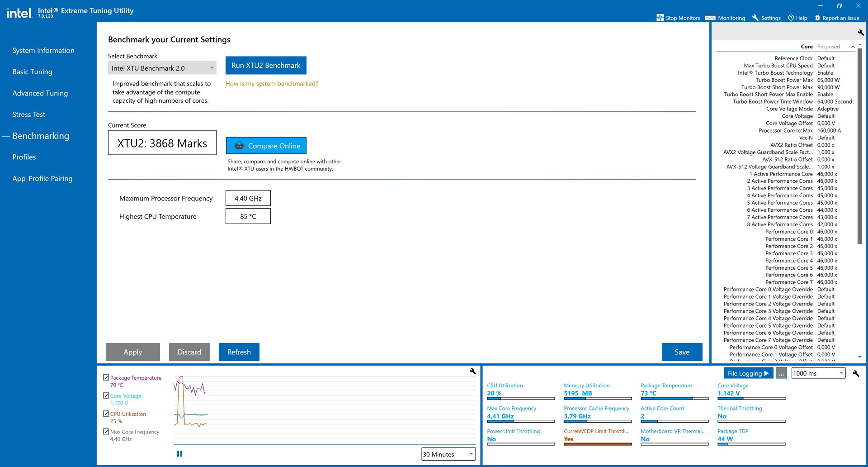The height and width of the screenshot is (467, 868).
Task: Click the CPU Utilization meter bar
Action: 521,399
